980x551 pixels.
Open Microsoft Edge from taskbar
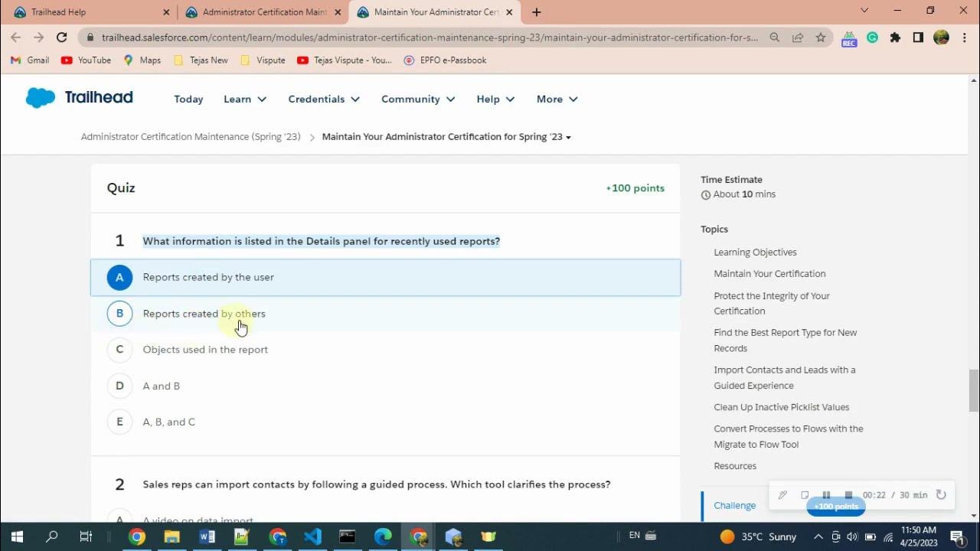point(383,536)
